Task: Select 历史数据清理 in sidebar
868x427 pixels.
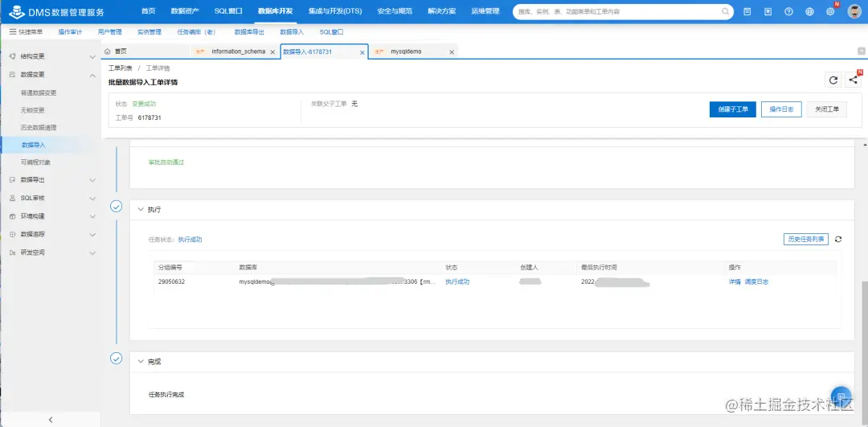Action: point(39,127)
